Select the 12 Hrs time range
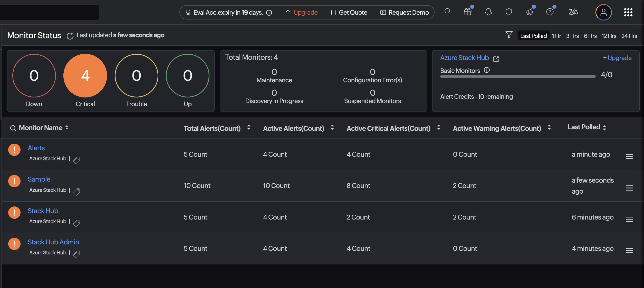The image size is (644, 288). [609, 36]
